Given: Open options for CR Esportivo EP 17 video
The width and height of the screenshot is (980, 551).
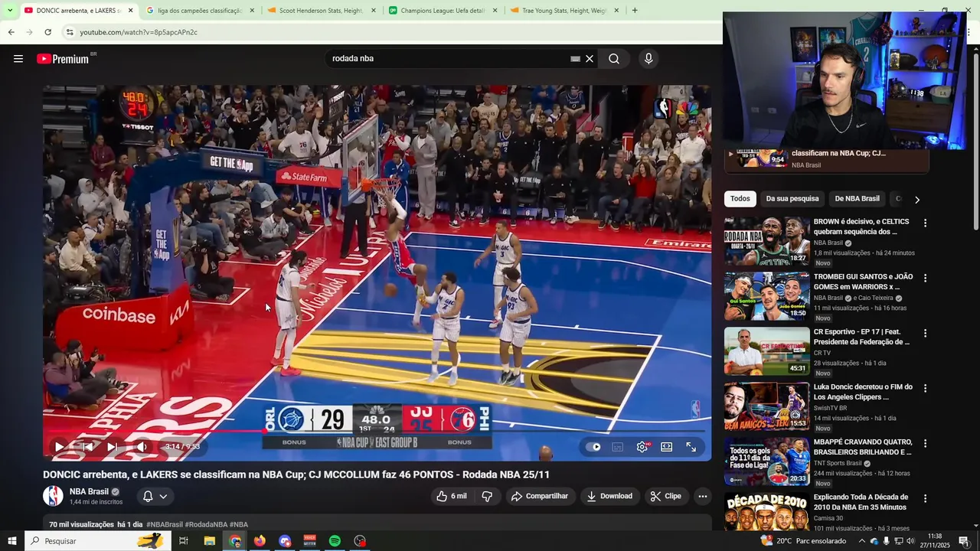Looking at the screenshot, I should [925, 334].
